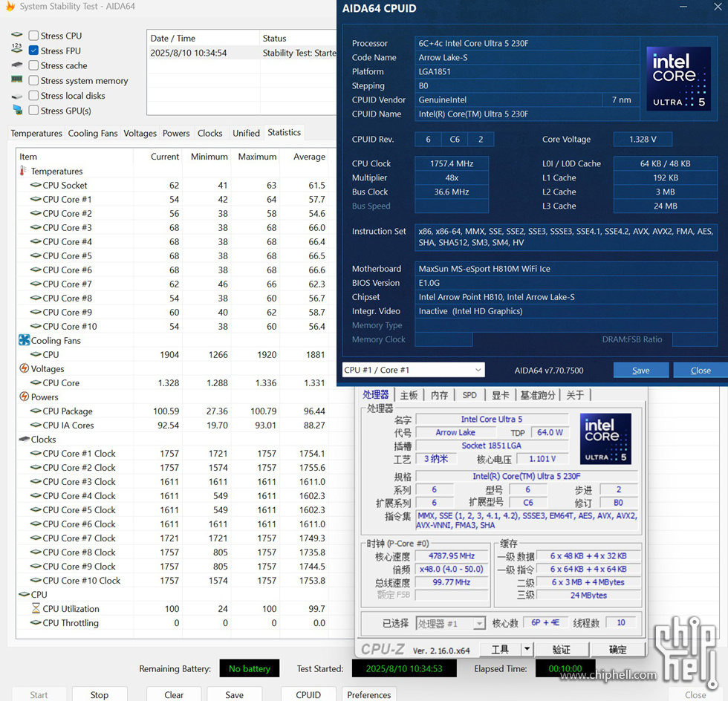
Task: Click the CPU Package row icon
Action: click(36, 411)
